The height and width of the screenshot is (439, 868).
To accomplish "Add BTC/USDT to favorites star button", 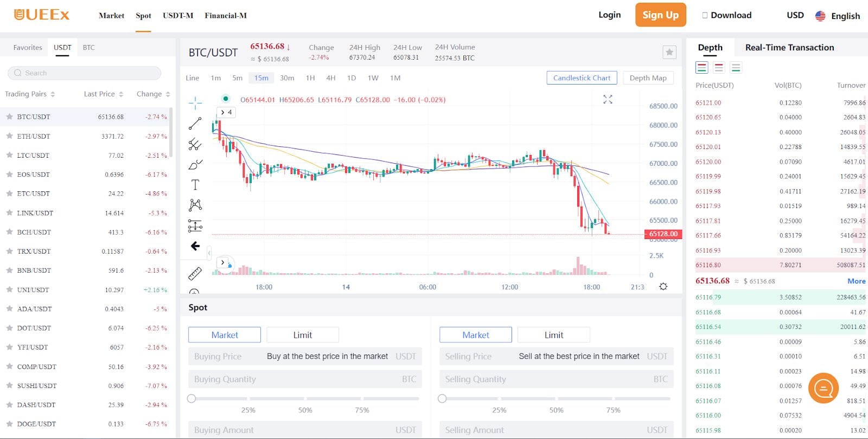I will (669, 52).
